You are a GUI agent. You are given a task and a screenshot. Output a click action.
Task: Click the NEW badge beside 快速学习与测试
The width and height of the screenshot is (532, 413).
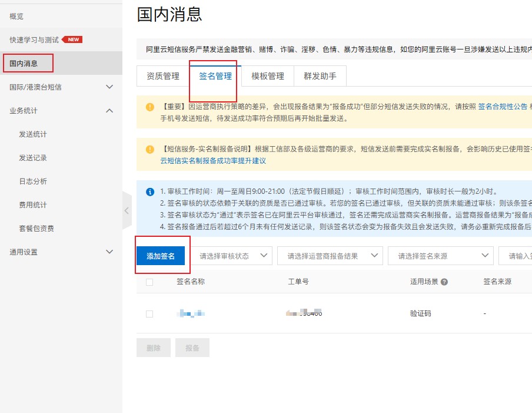coord(72,39)
